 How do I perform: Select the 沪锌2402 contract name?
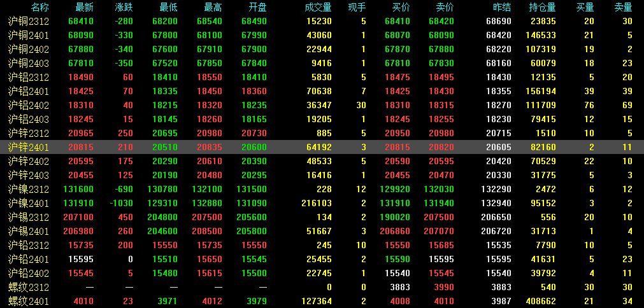coord(29,162)
